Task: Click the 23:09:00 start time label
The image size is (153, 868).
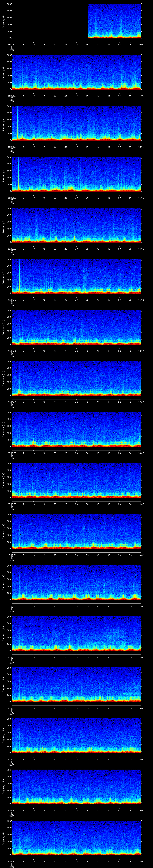Action: click(12, 44)
